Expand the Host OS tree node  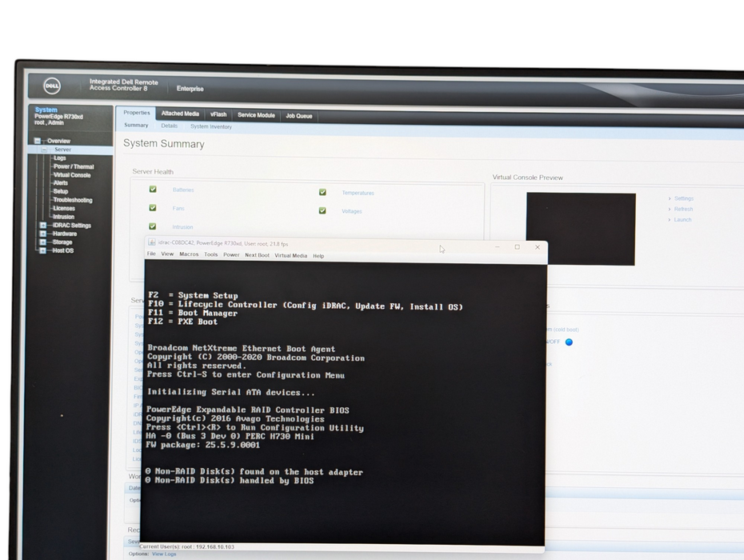point(42,250)
